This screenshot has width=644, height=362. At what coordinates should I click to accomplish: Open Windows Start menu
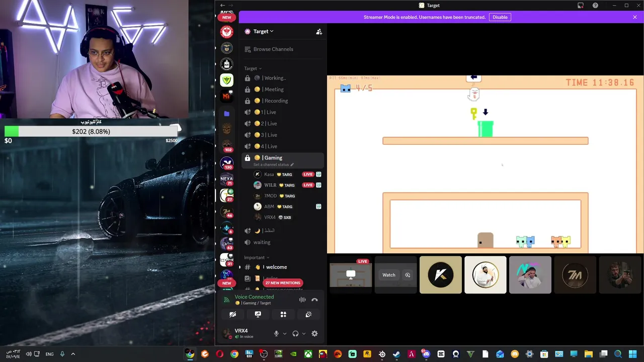(632, 354)
